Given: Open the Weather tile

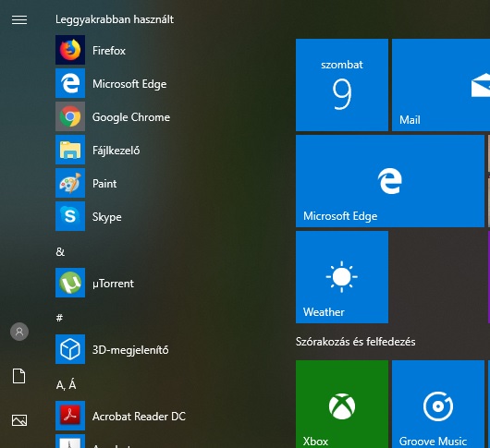Looking at the screenshot, I should (342, 277).
